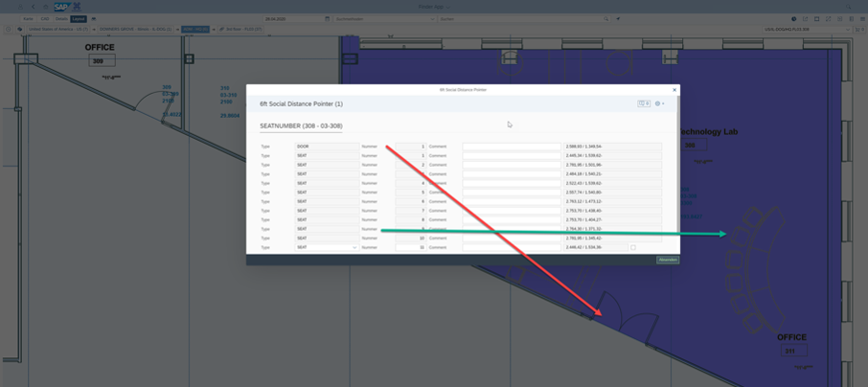This screenshot has height=387, width=868.
Task: Select the highlighted HQ breadcrumb
Action: (x=195, y=29)
